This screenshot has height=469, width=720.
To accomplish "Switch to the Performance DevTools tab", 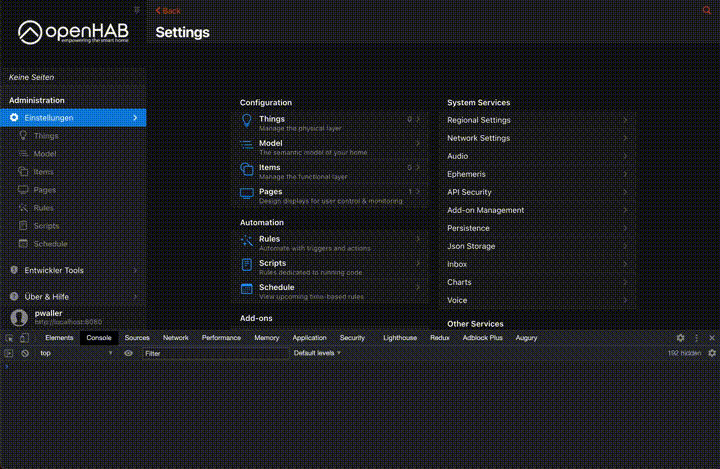I will point(221,338).
